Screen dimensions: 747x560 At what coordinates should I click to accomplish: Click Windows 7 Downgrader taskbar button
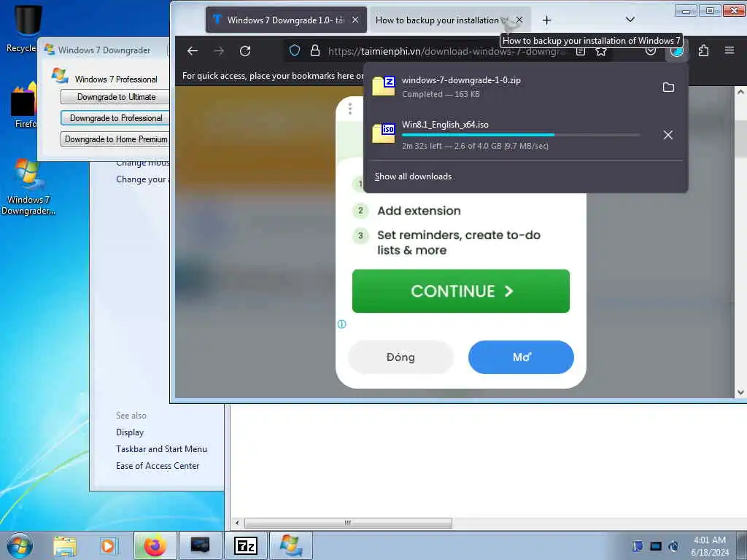coord(291,545)
